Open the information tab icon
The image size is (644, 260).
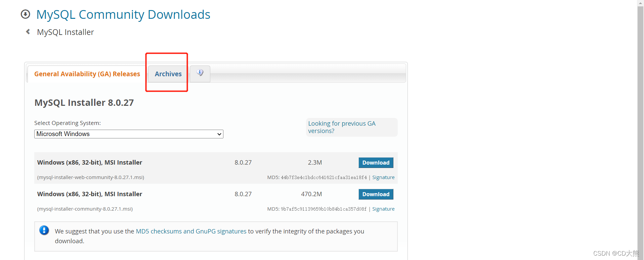click(200, 73)
